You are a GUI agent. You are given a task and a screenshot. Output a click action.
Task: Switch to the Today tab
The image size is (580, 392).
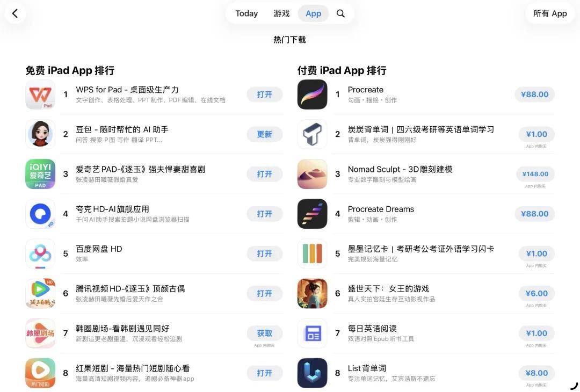247,13
